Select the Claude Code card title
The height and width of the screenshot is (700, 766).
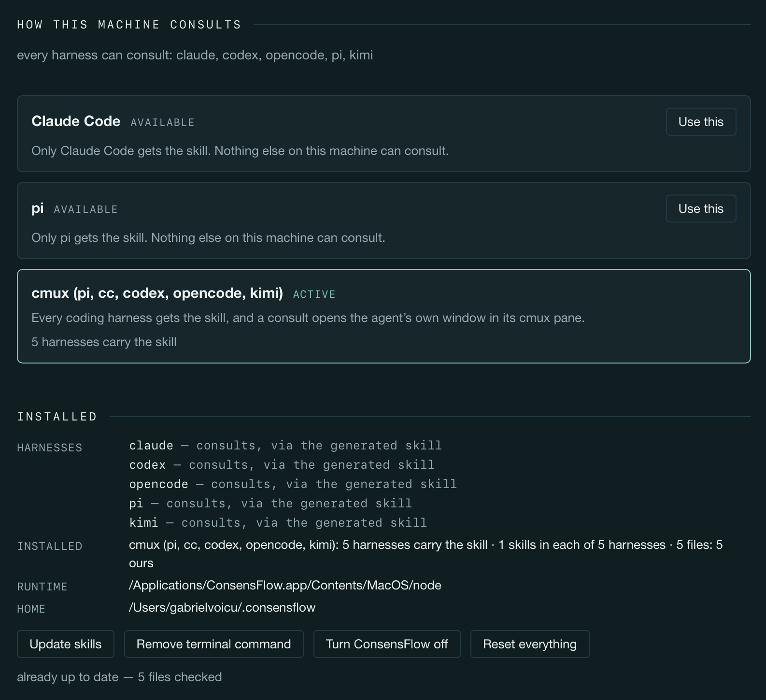(x=76, y=121)
